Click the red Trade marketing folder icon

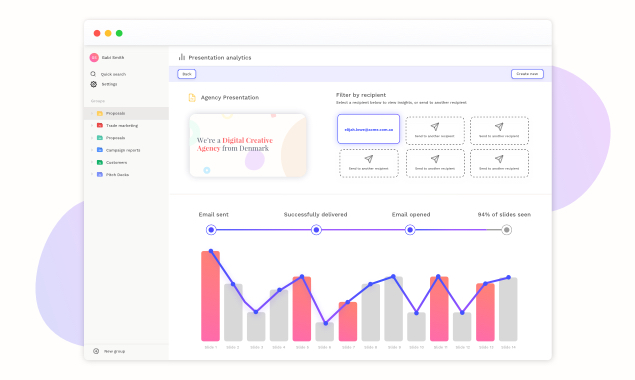click(x=100, y=126)
